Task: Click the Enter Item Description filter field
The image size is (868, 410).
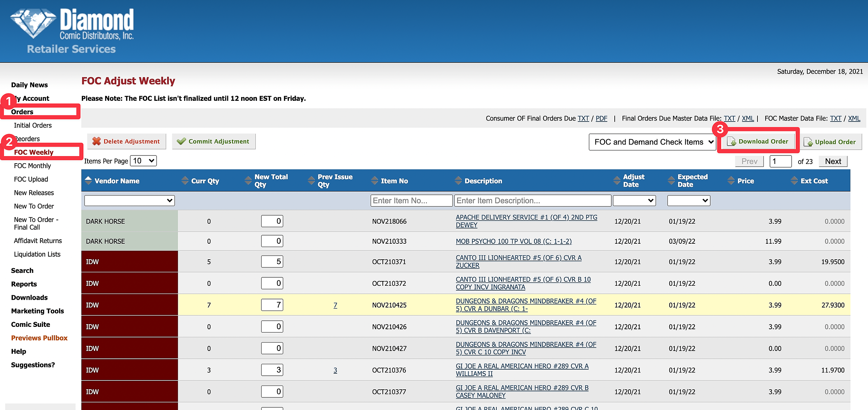Action: coord(533,201)
